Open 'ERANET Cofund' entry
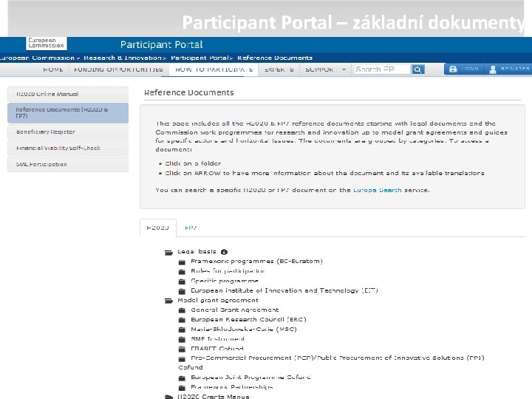 [217, 349]
